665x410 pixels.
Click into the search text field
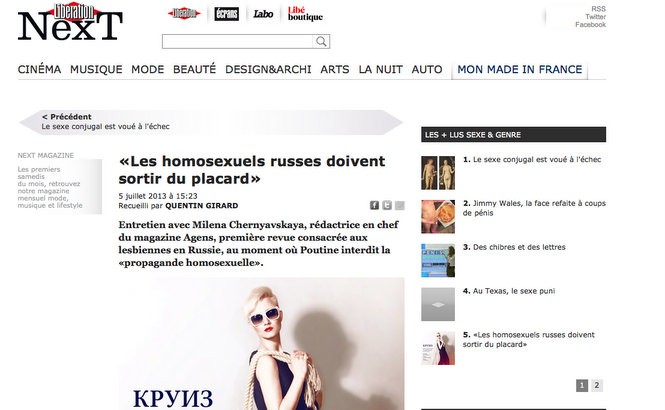pyautogui.click(x=238, y=42)
